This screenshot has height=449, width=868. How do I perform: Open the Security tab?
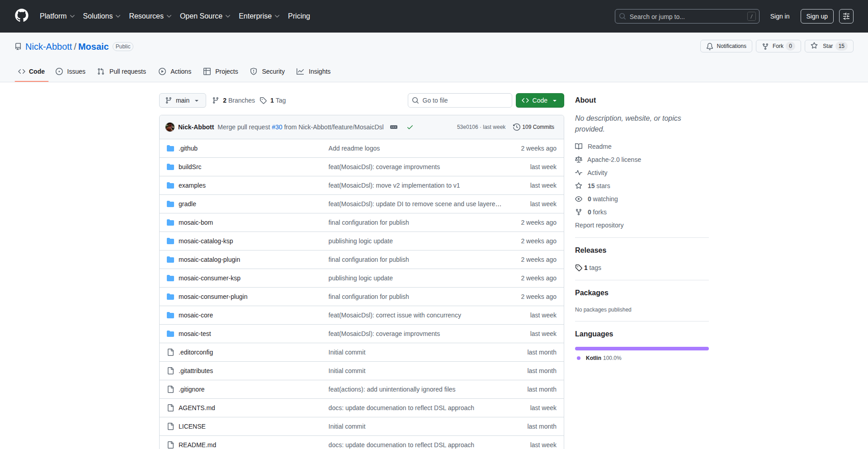coord(268,71)
